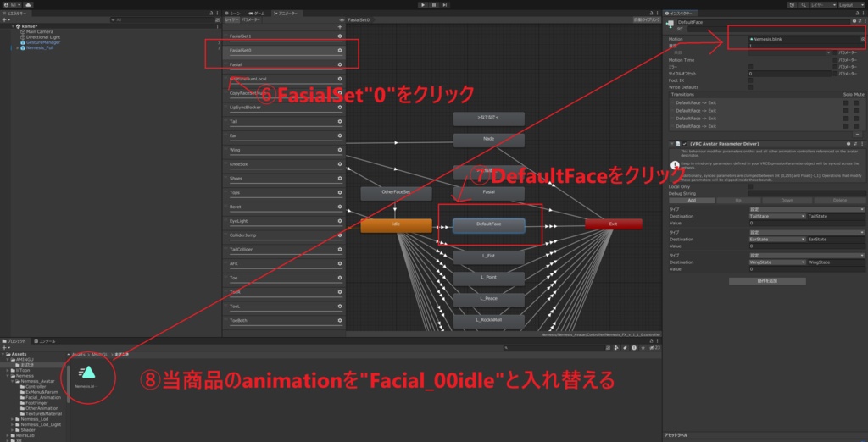Open gear settings for FasialSet0 layer
The width and height of the screenshot is (868, 442).
coord(340,50)
